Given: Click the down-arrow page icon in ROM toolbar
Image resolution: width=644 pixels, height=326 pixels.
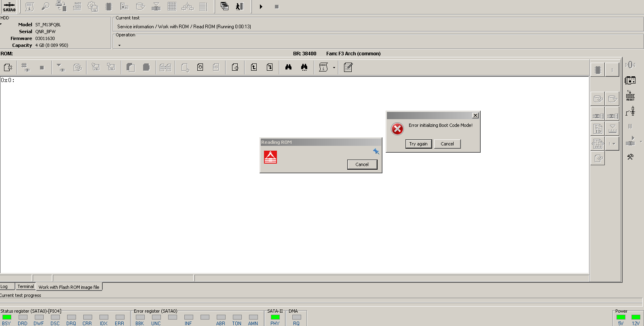Looking at the screenshot, I should point(270,67).
